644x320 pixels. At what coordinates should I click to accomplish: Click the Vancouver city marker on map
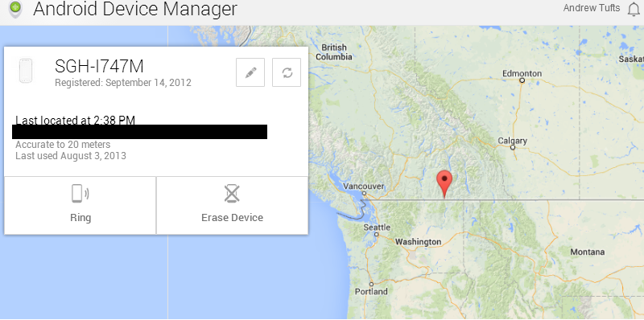click(x=364, y=192)
